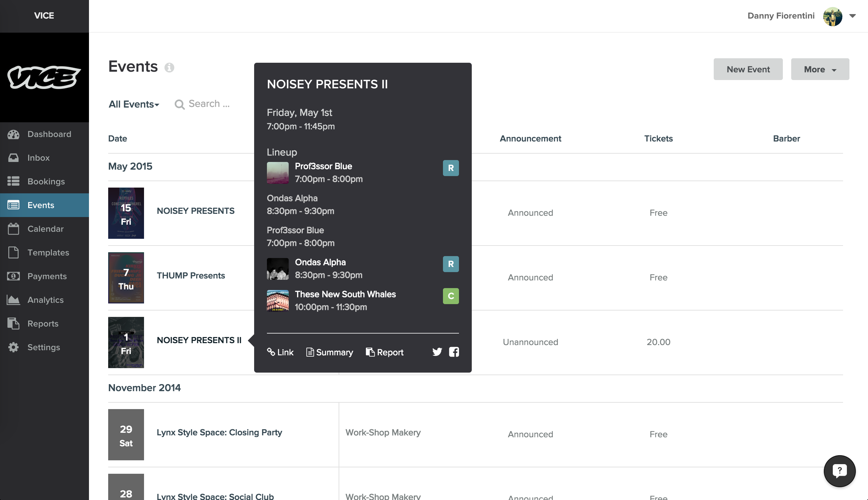Click the search magnifier icon

[179, 104]
